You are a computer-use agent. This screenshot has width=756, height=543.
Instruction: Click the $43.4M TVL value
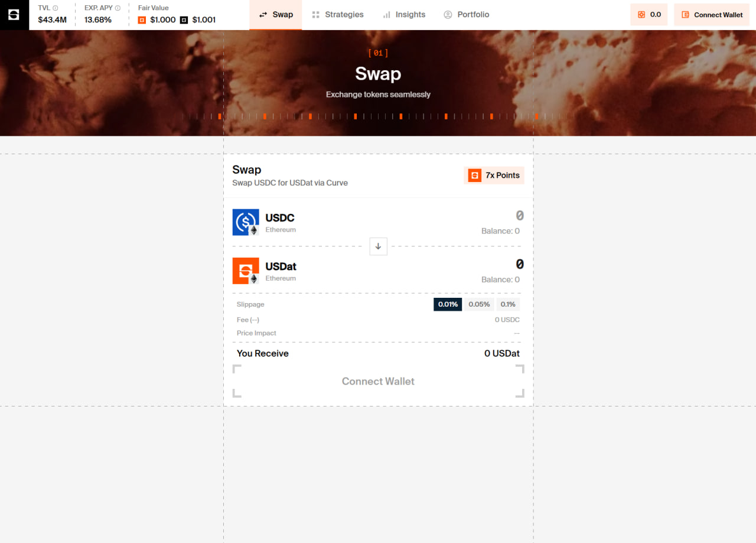(53, 19)
